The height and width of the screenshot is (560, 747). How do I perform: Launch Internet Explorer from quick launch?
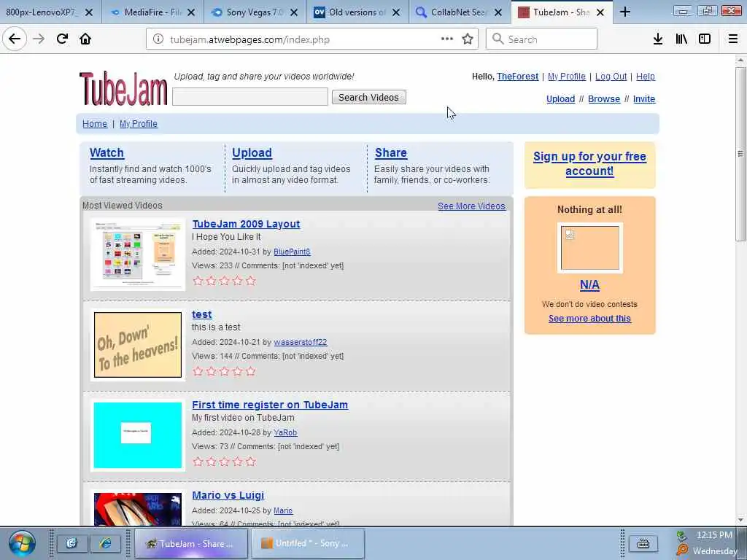pos(105,543)
